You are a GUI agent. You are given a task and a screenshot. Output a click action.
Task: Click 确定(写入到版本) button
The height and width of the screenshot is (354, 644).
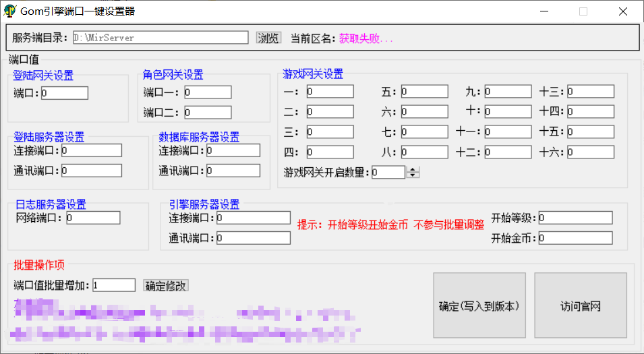point(479,305)
